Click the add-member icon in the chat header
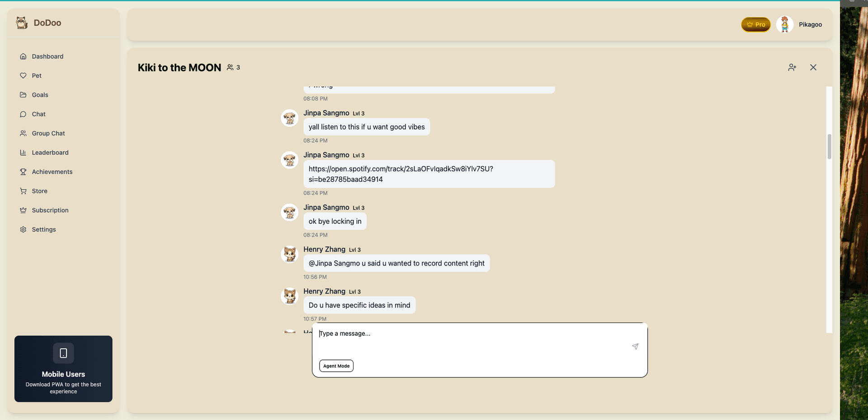 point(792,67)
